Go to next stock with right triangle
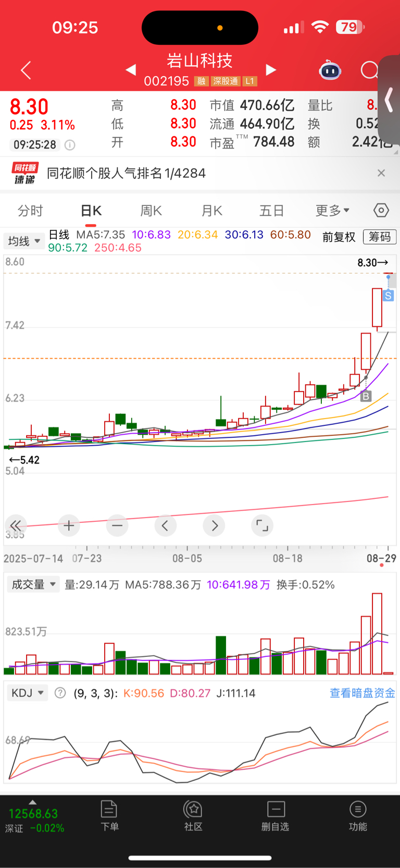 coord(270,70)
